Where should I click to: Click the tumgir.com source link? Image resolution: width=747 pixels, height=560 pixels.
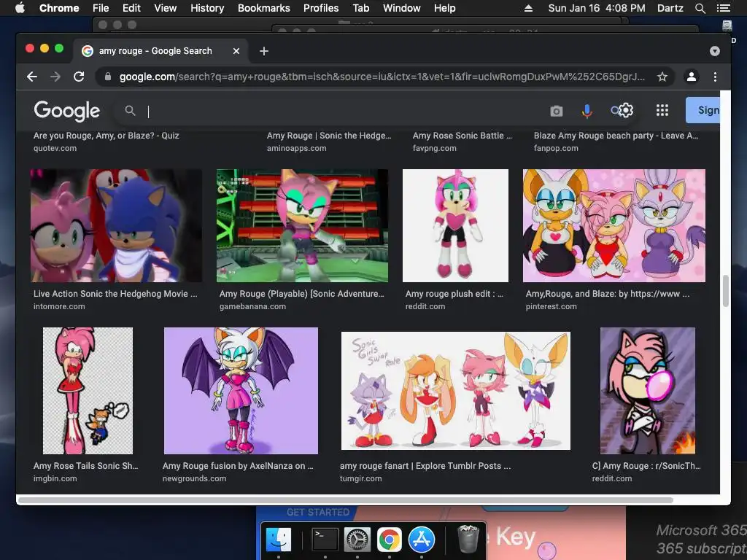pyautogui.click(x=360, y=478)
